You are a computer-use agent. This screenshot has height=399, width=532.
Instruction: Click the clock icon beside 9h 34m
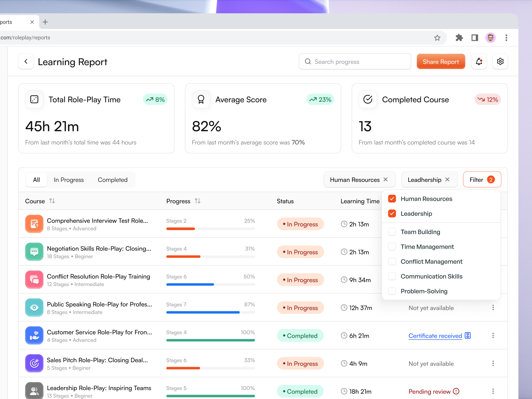344,280
